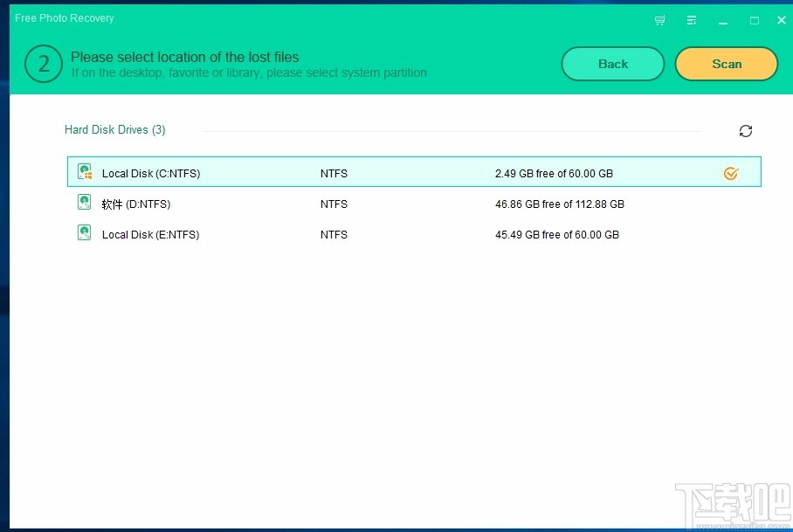The image size is (793, 532).
Task: Click the NTFS cell in E: row
Action: [334, 235]
